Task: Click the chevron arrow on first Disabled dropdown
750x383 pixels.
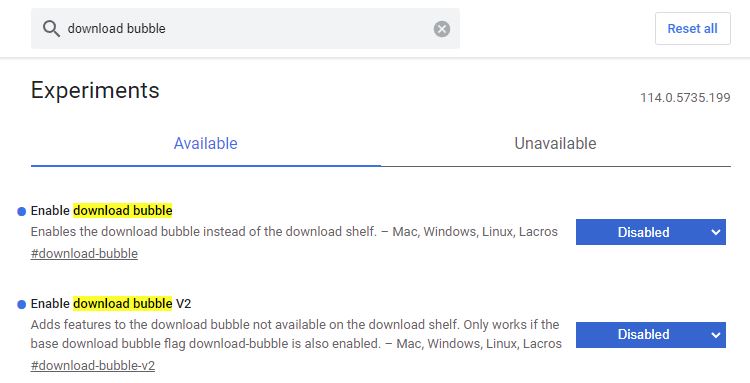Action: point(716,232)
